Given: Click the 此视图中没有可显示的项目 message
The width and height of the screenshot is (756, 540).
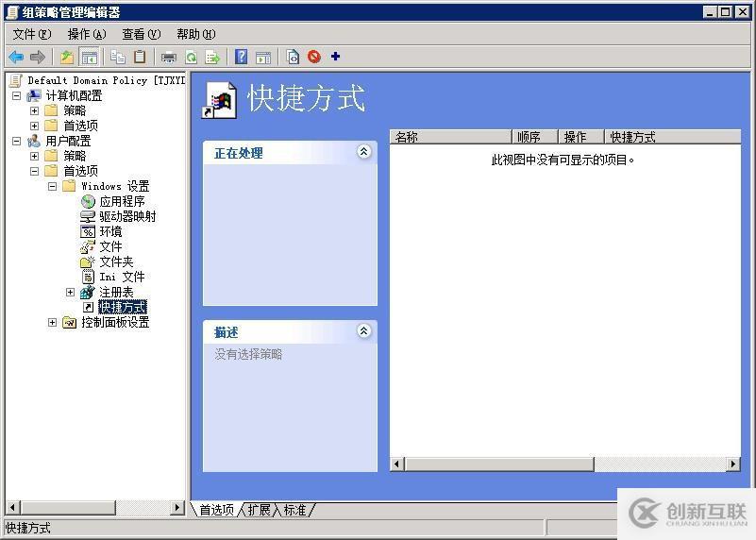Looking at the screenshot, I should pyautogui.click(x=563, y=160).
